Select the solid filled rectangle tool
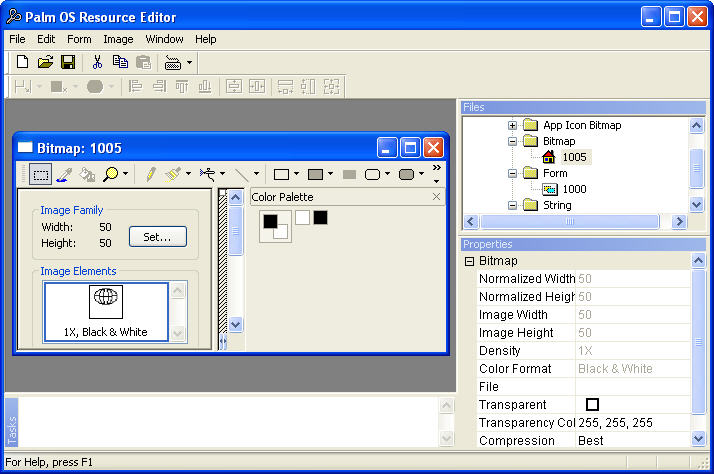The height and width of the screenshot is (474, 714). [x=349, y=174]
